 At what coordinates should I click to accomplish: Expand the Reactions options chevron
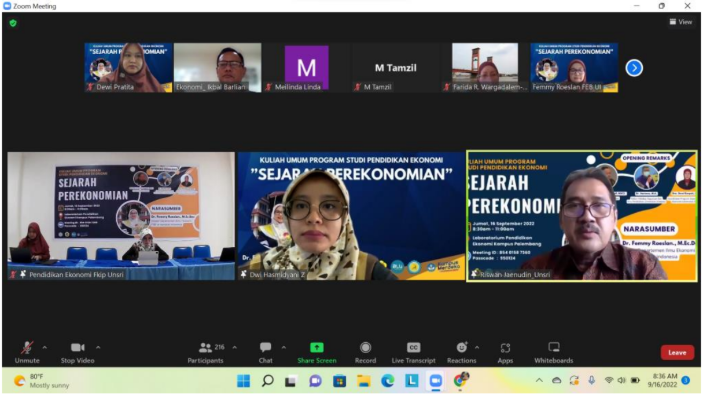[477, 348]
